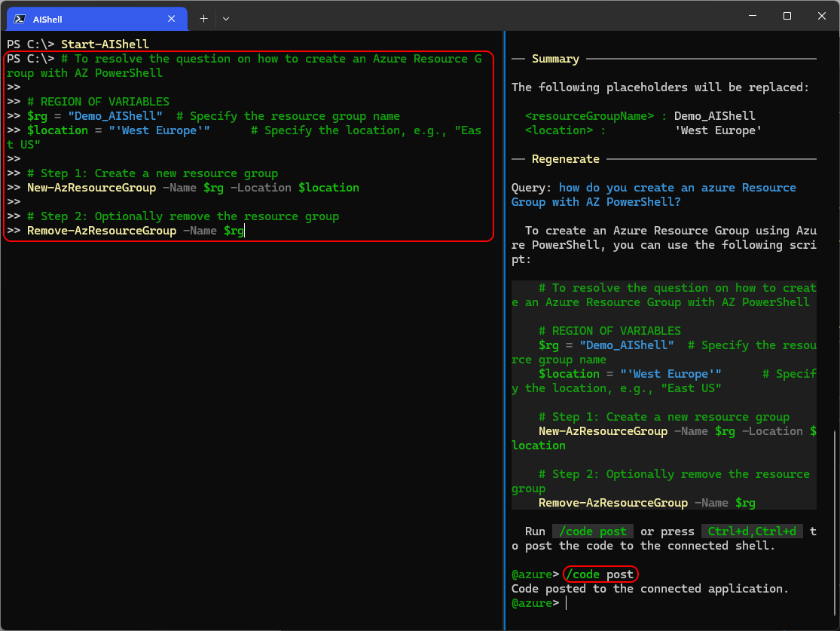Click the "'West Europe'" string in left pane

[x=159, y=130]
